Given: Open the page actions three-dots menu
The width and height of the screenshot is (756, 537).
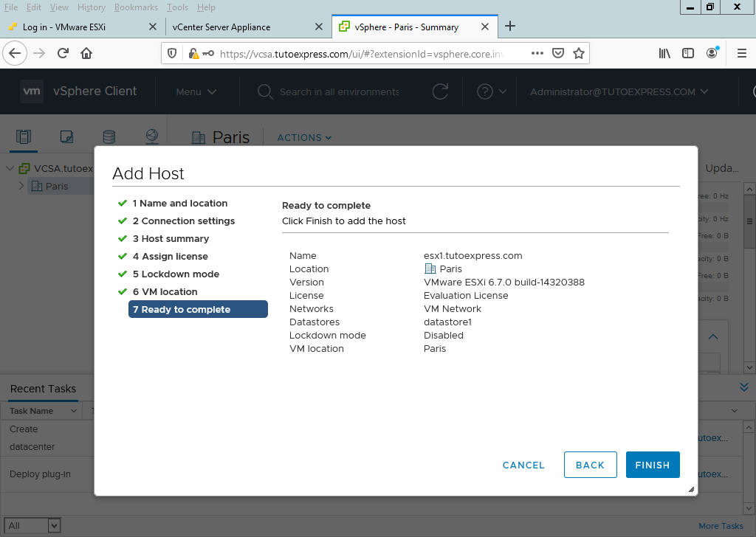Looking at the screenshot, I should click(x=537, y=53).
